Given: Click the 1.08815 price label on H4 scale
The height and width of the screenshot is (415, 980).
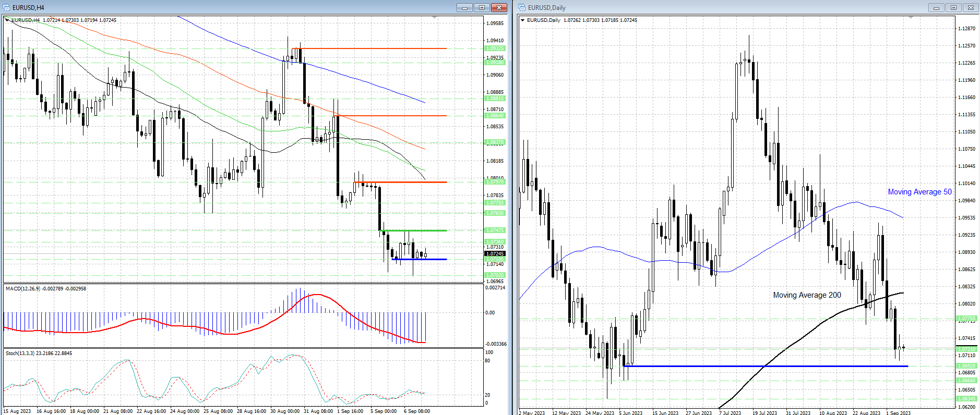Looking at the screenshot, I should [495, 98].
